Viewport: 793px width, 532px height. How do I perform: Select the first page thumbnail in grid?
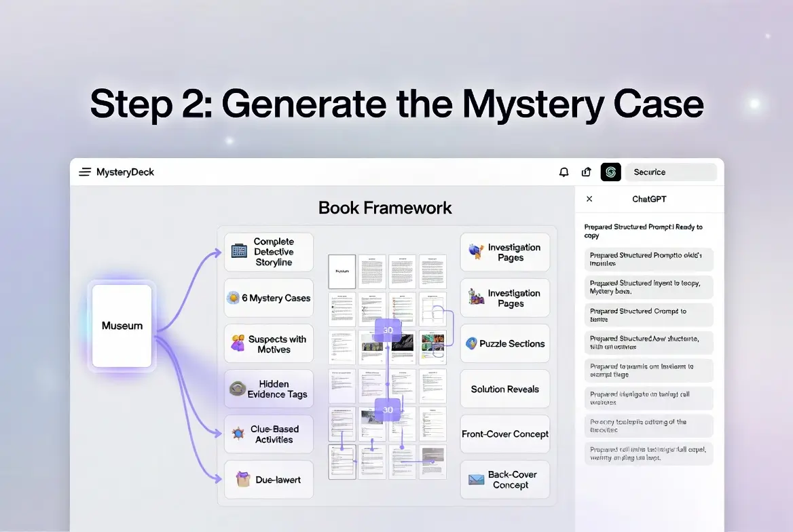[342, 271]
